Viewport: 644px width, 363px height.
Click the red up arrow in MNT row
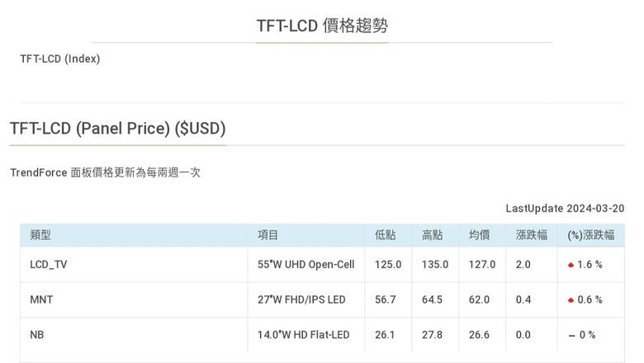(x=571, y=300)
